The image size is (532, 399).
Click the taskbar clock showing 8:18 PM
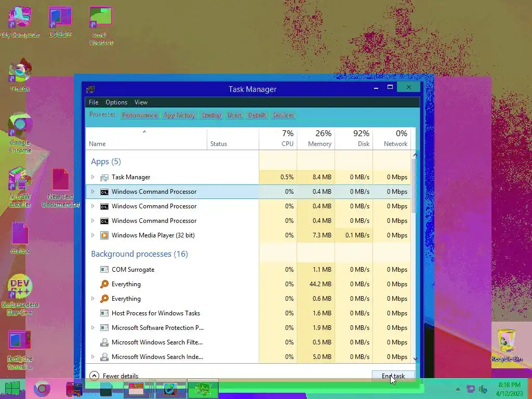coord(509,389)
